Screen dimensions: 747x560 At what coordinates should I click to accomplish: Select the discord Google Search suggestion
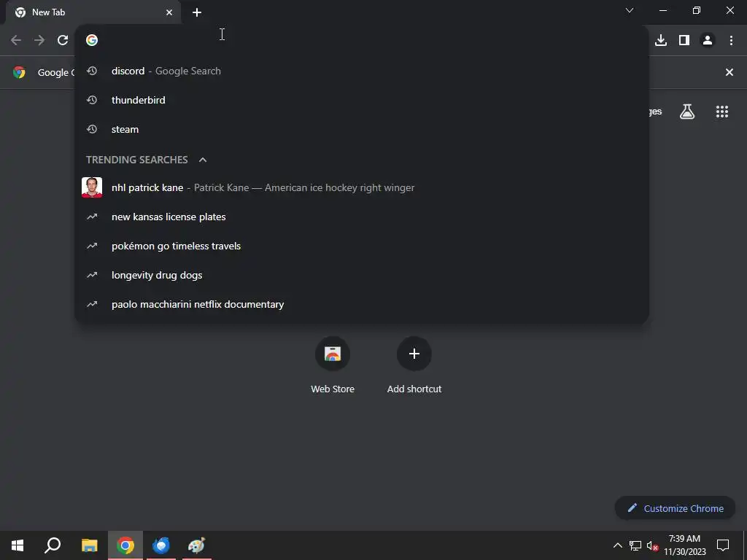click(x=362, y=71)
